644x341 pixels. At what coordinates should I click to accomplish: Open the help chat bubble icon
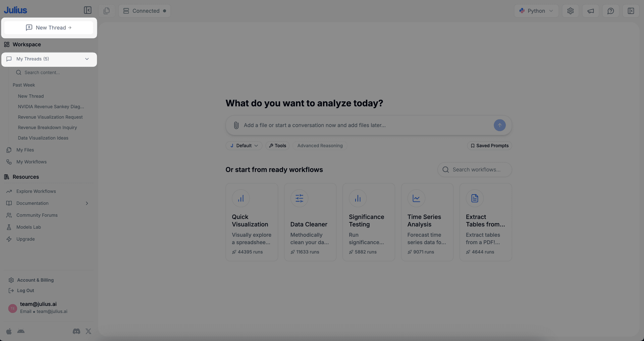(x=610, y=11)
